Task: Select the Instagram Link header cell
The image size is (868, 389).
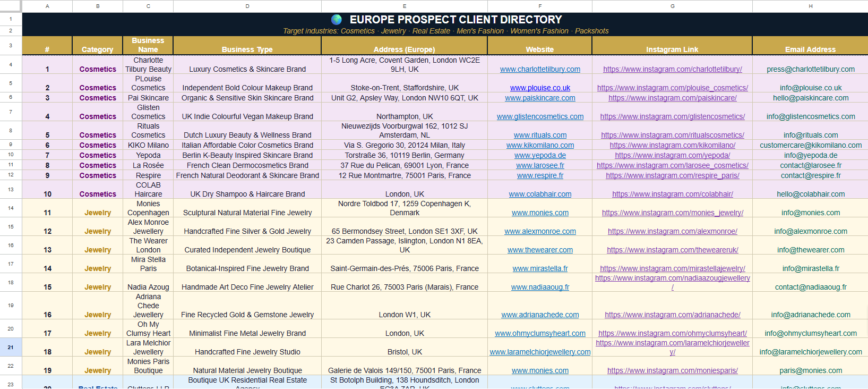Action: click(x=672, y=45)
